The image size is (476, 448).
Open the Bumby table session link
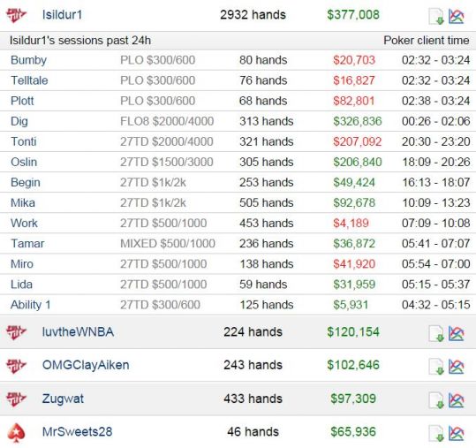[x=28, y=60]
